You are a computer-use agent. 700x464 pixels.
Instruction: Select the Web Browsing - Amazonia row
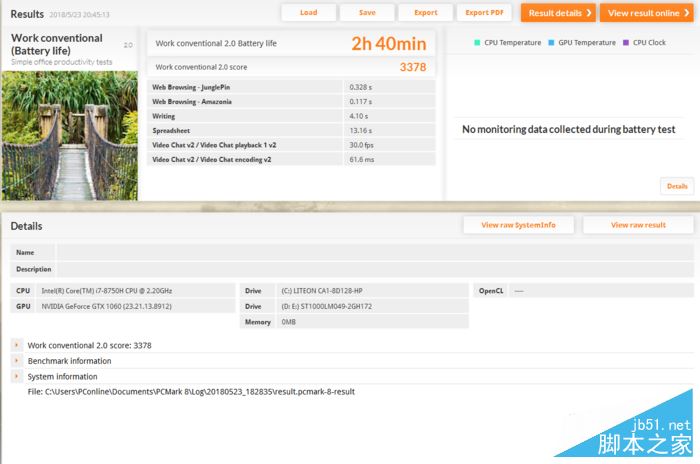pos(291,101)
